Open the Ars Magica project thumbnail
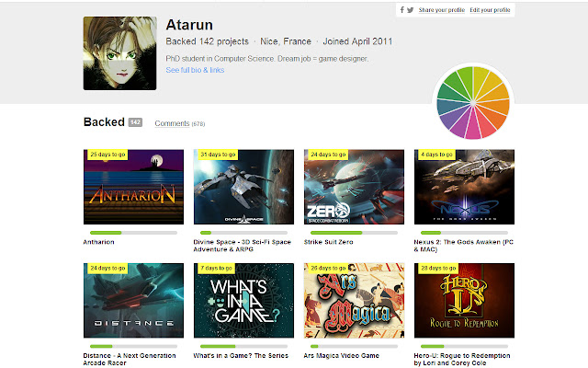Viewport: 588px width, 368px height. click(x=354, y=301)
